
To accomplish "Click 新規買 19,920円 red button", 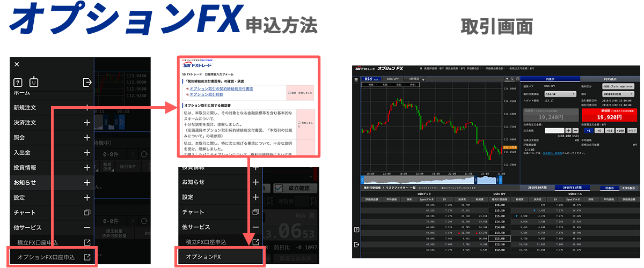I will (x=610, y=115).
